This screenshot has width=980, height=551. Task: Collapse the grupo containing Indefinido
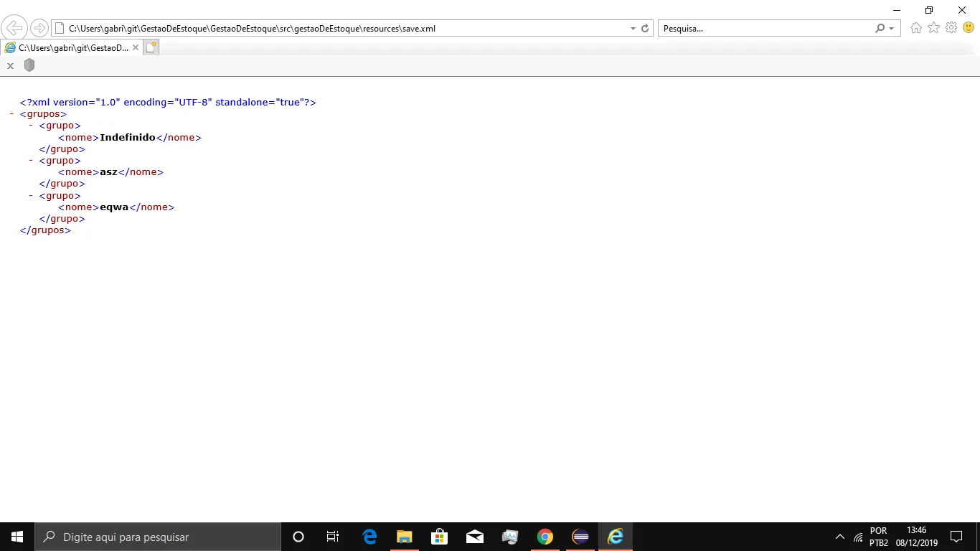tap(32, 126)
